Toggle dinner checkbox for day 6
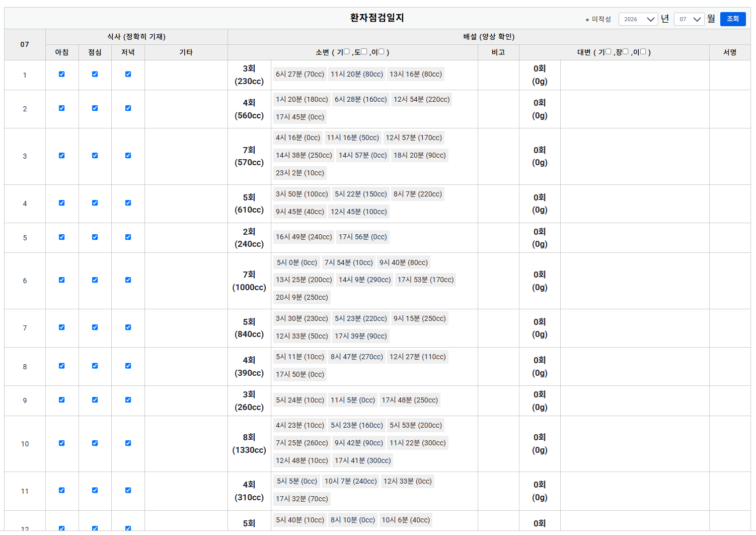Viewport: 756px width, 535px height. pyautogui.click(x=128, y=280)
